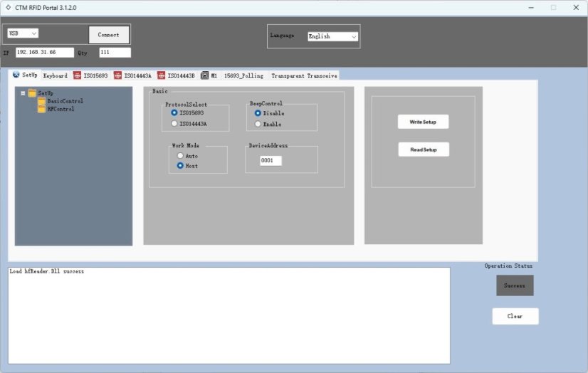Switch to the Keyboard tab

click(55, 75)
